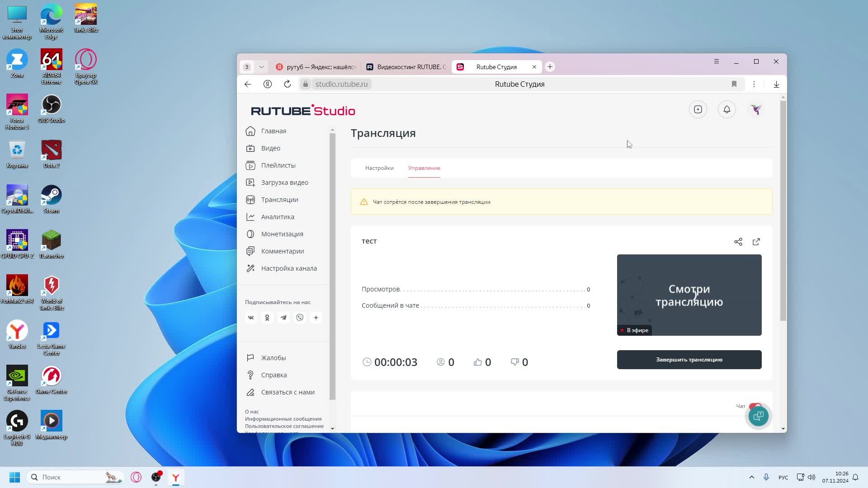This screenshot has height=488, width=868.
Task: Open the Windows Start menu
Action: [x=14, y=477]
